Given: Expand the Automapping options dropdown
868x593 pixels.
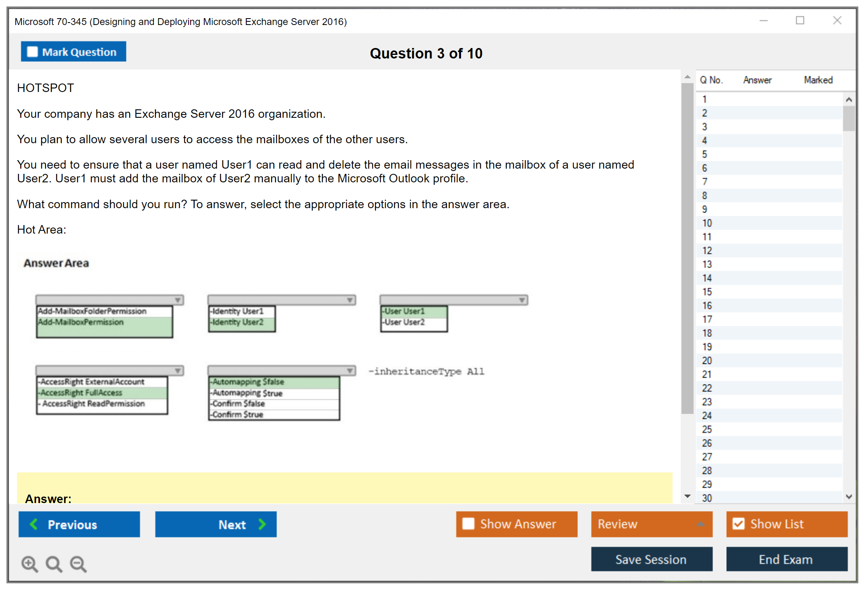Looking at the screenshot, I should coord(350,371).
